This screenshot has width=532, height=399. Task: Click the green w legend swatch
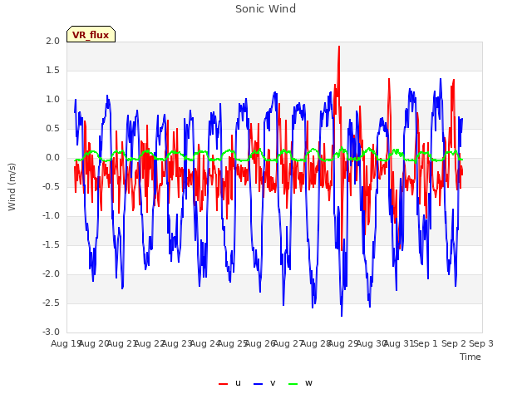point(293,384)
